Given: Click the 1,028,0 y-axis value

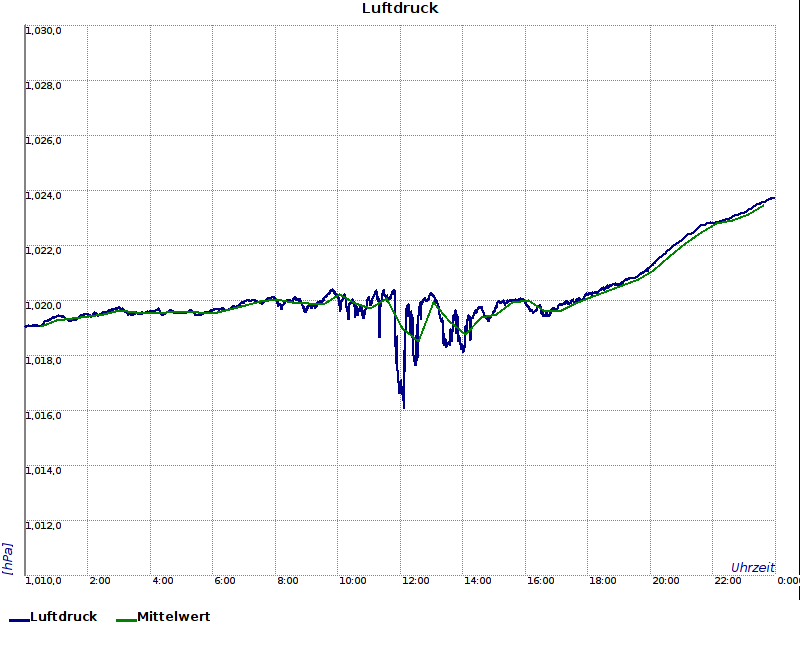Looking at the screenshot, I should pyautogui.click(x=43, y=86).
